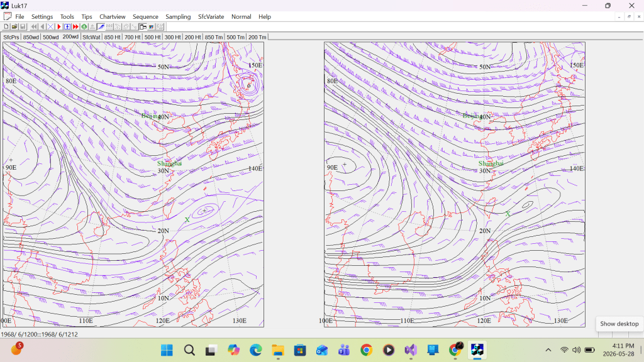This screenshot has height=362, width=644.
Task: Click the green globe toolbar icon
Action: click(x=84, y=26)
